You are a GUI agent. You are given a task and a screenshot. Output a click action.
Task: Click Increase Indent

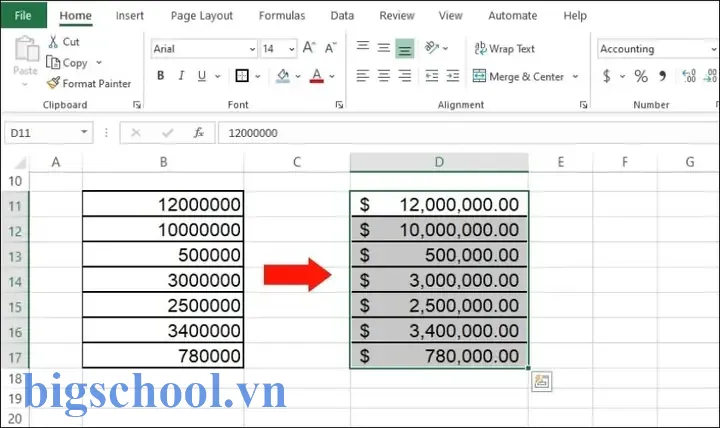pos(453,75)
